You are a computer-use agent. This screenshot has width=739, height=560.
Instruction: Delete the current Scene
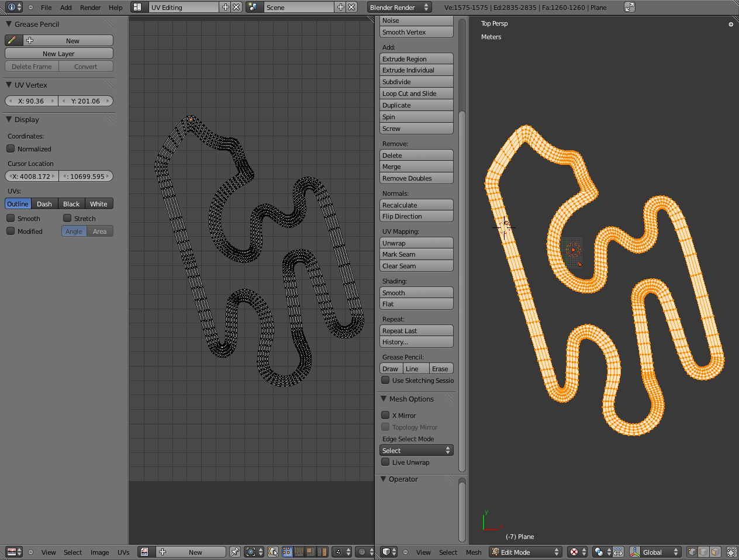click(351, 7)
